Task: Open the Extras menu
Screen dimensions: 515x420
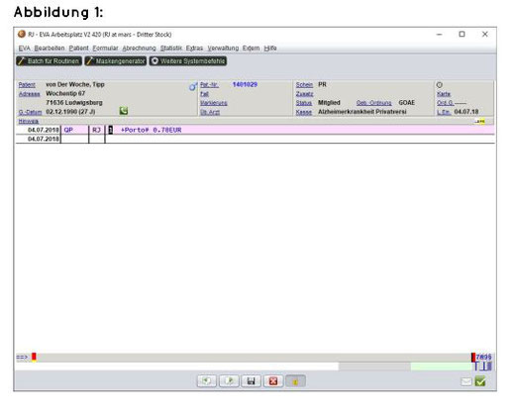Action: pyautogui.click(x=194, y=49)
